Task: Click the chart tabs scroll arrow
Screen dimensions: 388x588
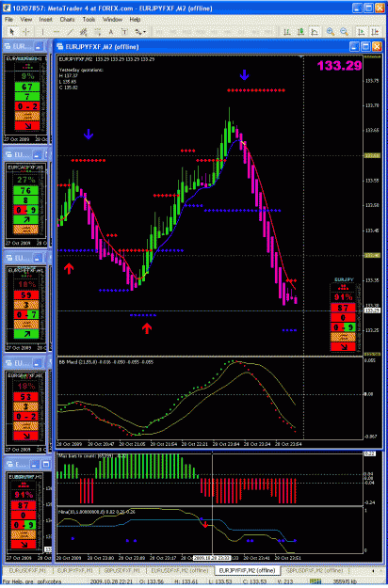Action: click(373, 570)
